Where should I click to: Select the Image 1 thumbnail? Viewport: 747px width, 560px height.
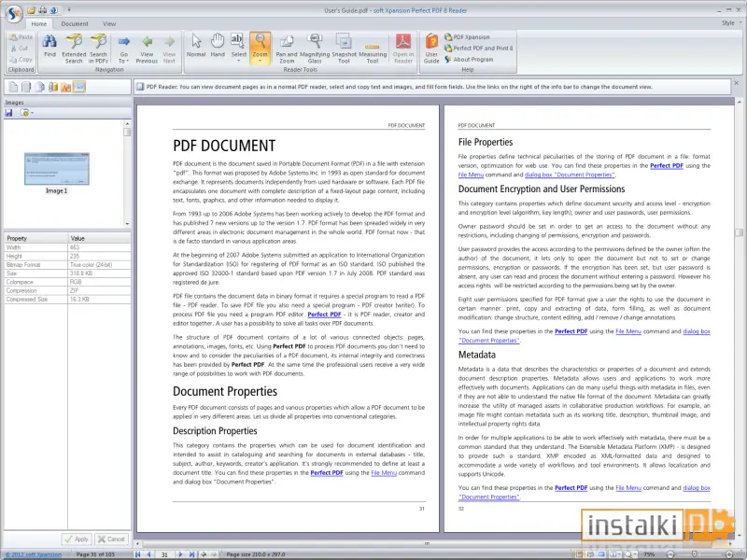(57, 169)
